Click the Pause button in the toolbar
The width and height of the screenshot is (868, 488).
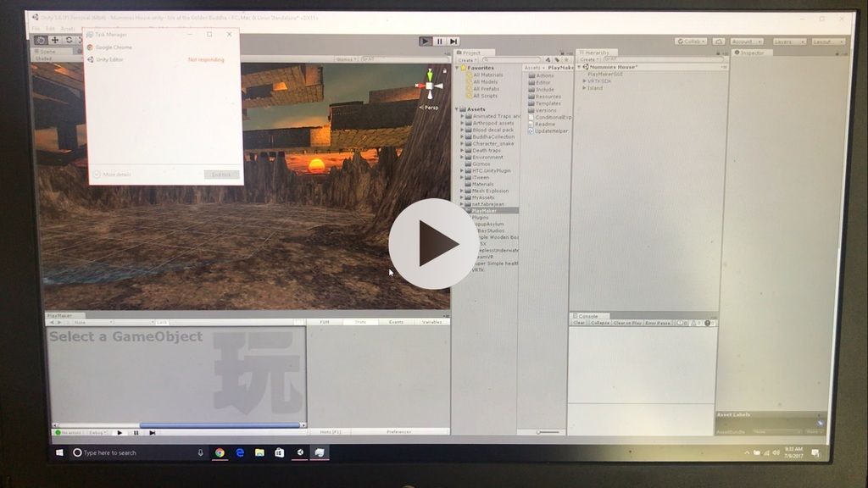(x=439, y=40)
